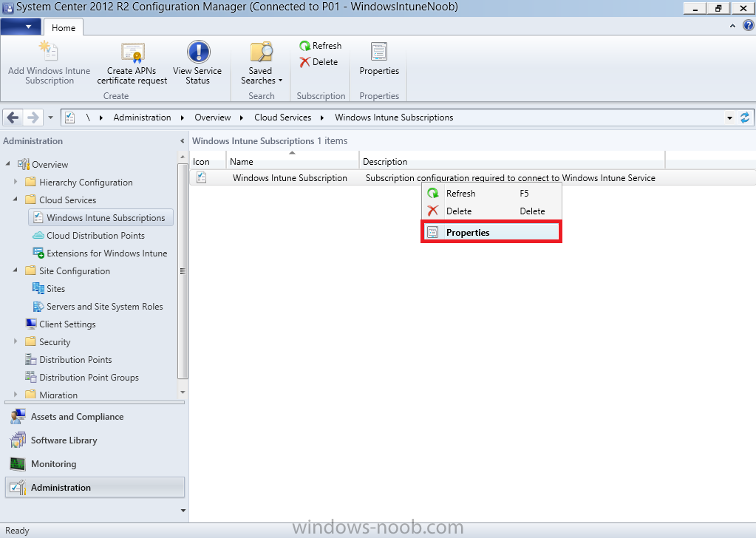Viewport: 756px width, 538px height.
Task: Click Refresh in the ribbon Subscription group
Action: coord(321,45)
